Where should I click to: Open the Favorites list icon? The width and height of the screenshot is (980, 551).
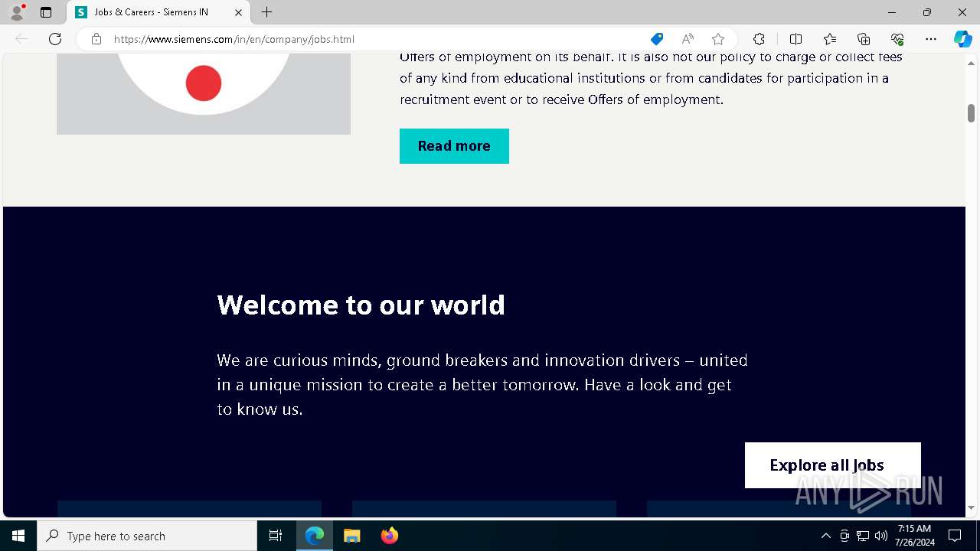tap(830, 39)
